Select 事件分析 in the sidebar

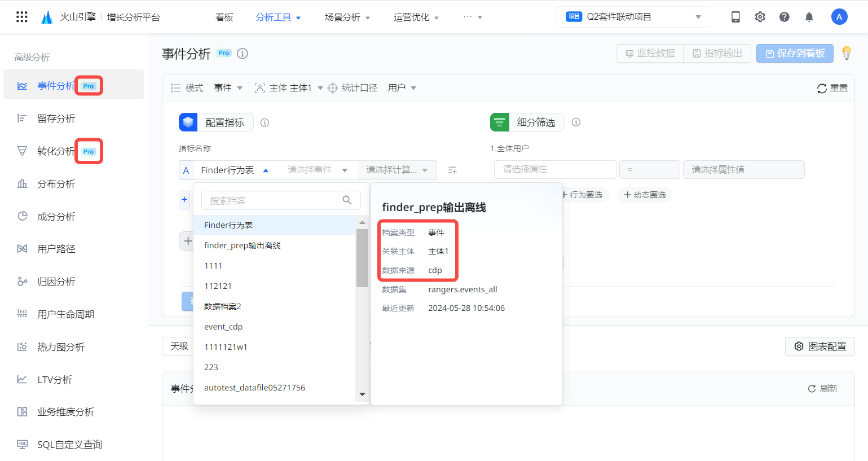tap(73, 85)
